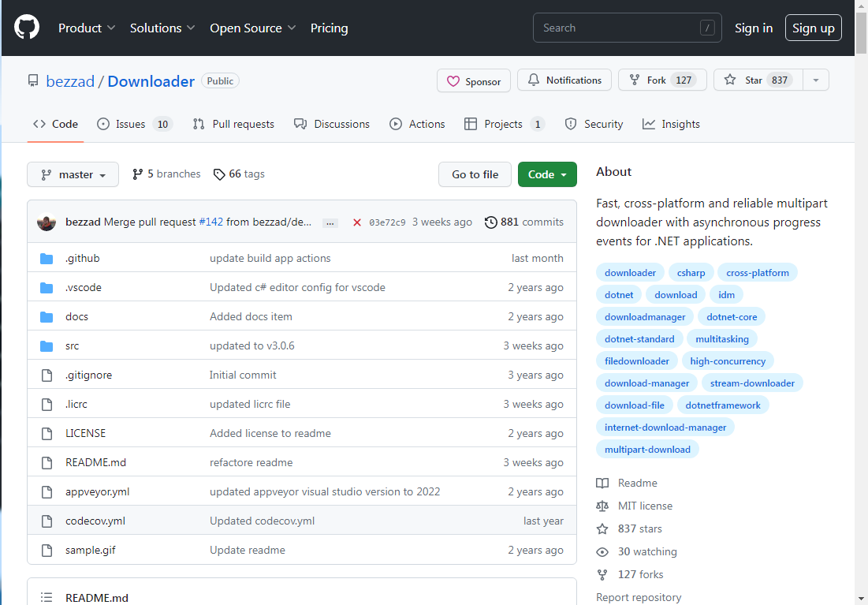The image size is (868, 605).
Task: Open the Actions tab
Action: (417, 124)
